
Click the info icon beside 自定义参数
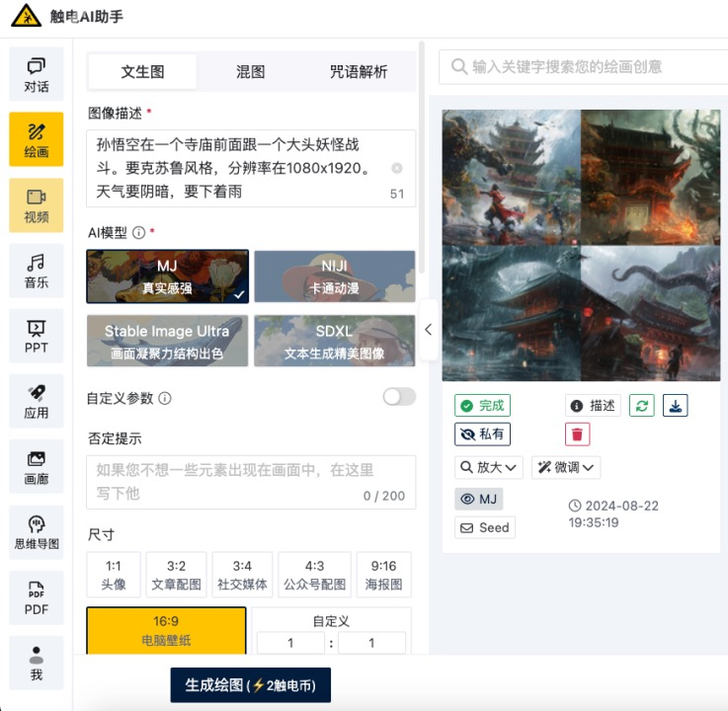point(165,398)
